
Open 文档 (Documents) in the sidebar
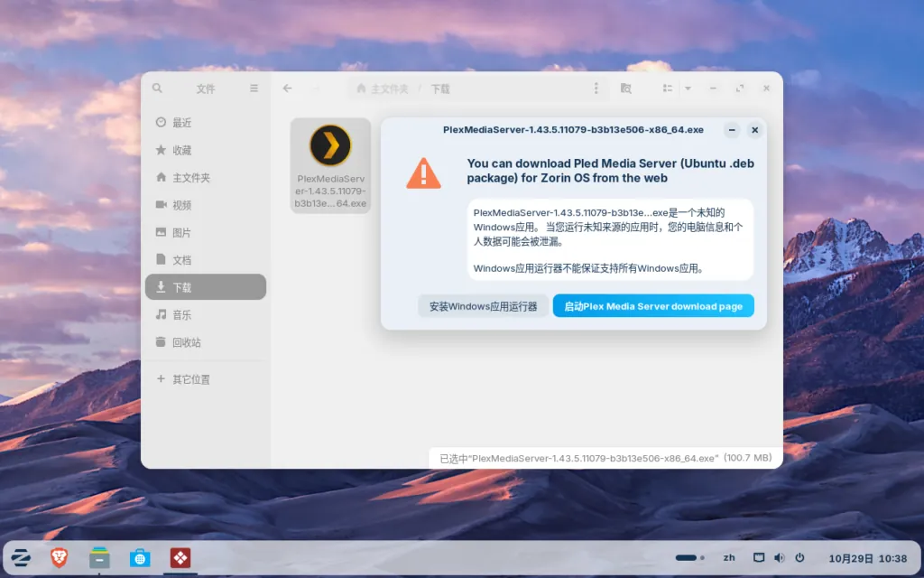[206, 260]
